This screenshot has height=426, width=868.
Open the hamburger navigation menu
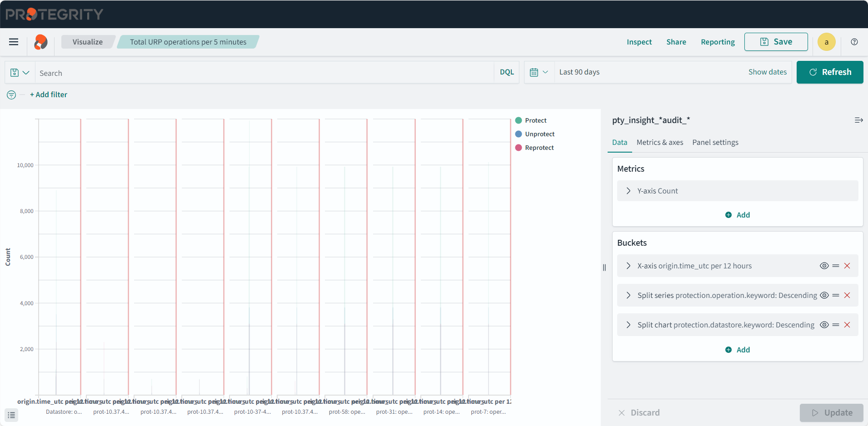coord(14,42)
